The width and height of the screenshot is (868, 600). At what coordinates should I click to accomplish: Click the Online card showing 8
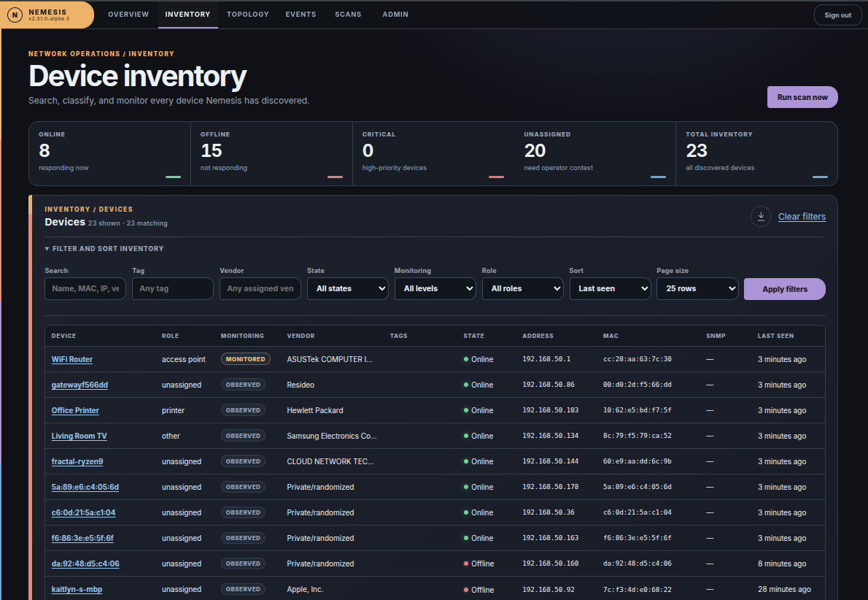point(109,153)
